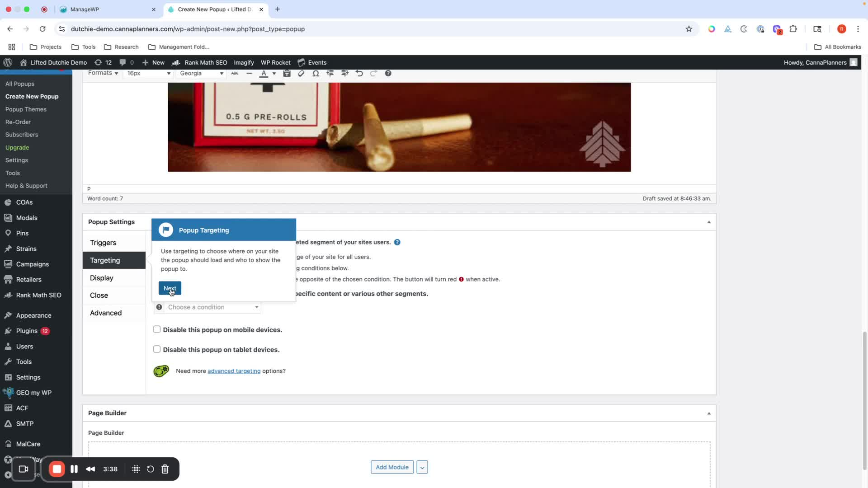Check disable popup on tablet devices

(157, 349)
